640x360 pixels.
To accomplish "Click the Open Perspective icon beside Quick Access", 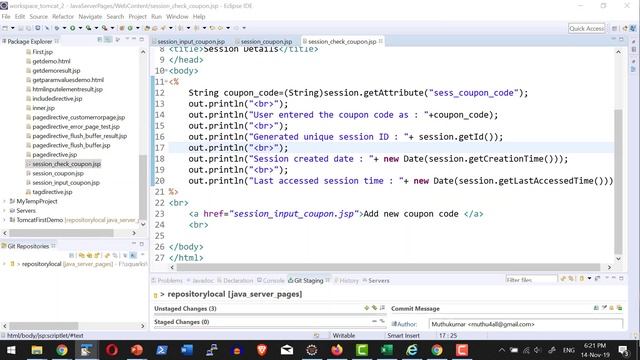I will [614, 28].
